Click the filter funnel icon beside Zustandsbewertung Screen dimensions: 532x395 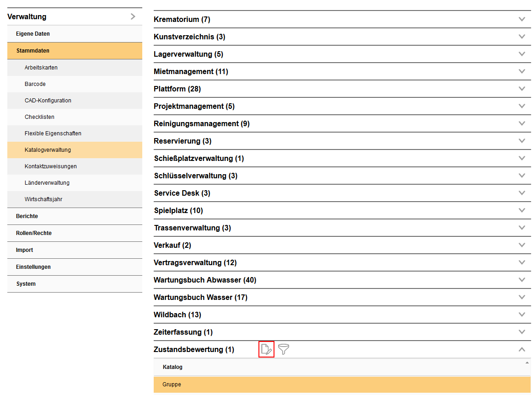284,350
